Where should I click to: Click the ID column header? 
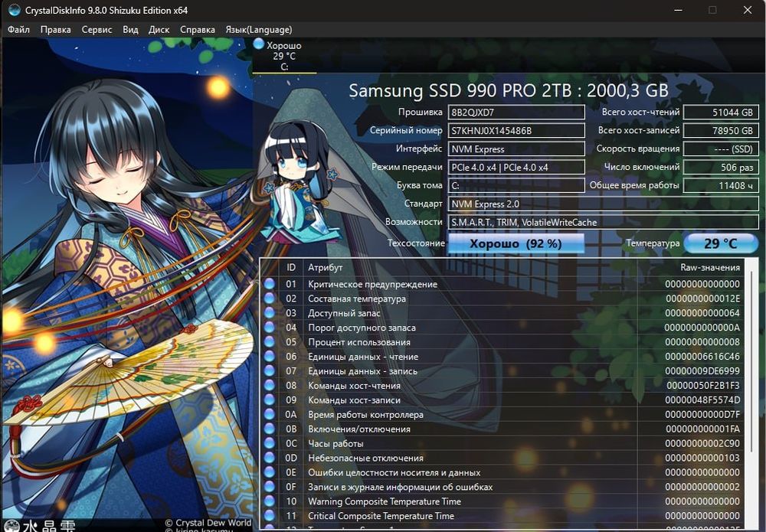(291, 267)
